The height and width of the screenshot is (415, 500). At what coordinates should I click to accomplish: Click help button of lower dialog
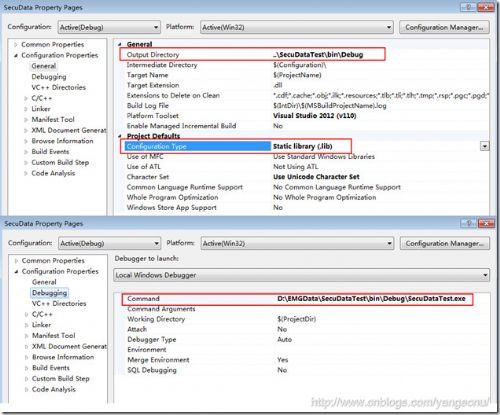tap(468, 223)
